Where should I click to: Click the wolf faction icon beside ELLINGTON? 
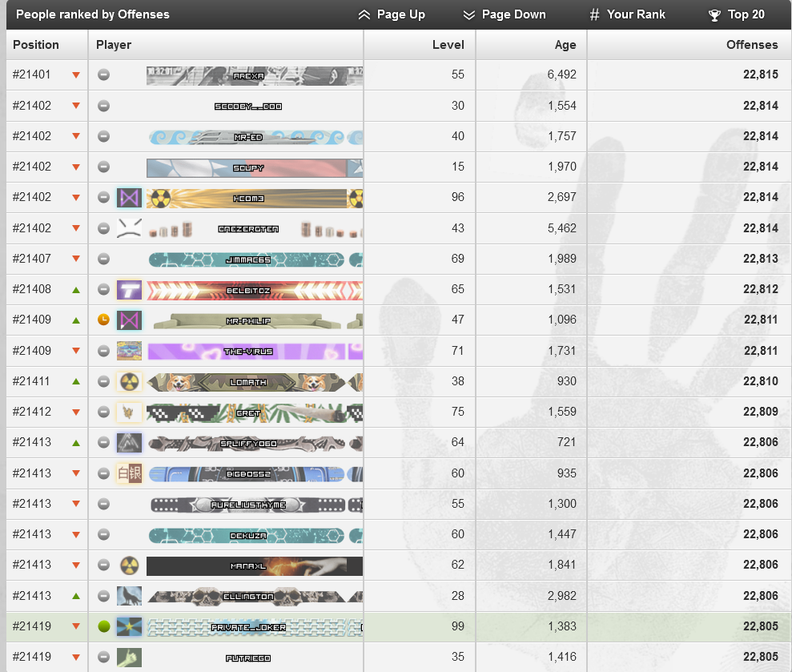coord(129,596)
